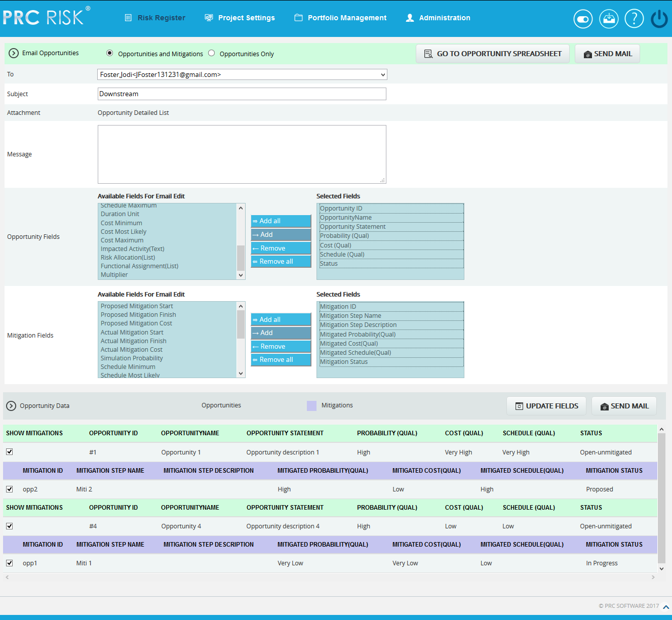Select Status in selected opportunity fields
Image resolution: width=672 pixels, height=620 pixels.
point(390,264)
